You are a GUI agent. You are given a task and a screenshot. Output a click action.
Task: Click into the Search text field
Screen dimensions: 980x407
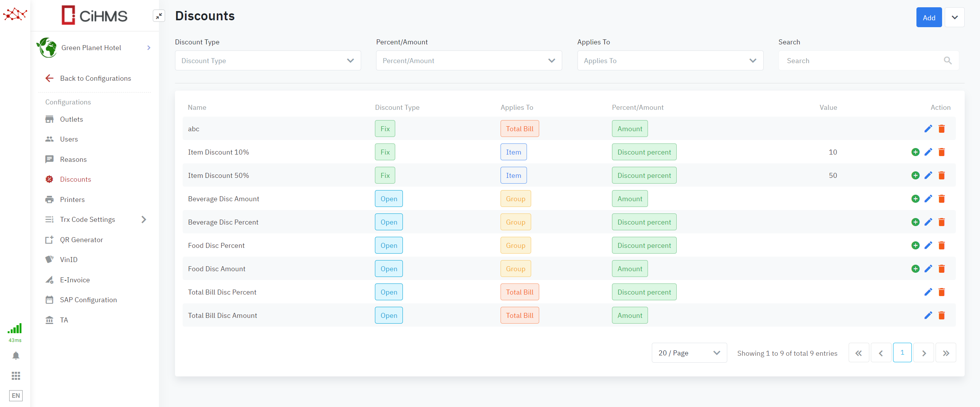point(862,61)
